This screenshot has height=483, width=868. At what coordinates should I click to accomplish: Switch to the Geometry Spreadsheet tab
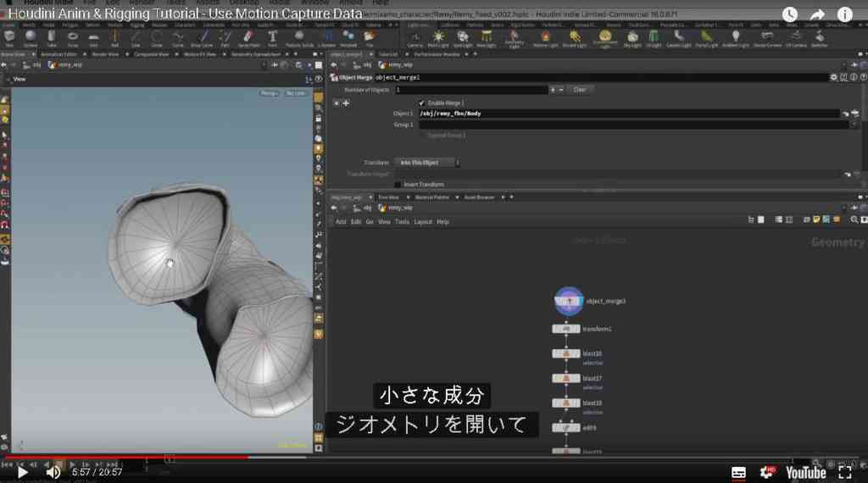[x=256, y=54]
